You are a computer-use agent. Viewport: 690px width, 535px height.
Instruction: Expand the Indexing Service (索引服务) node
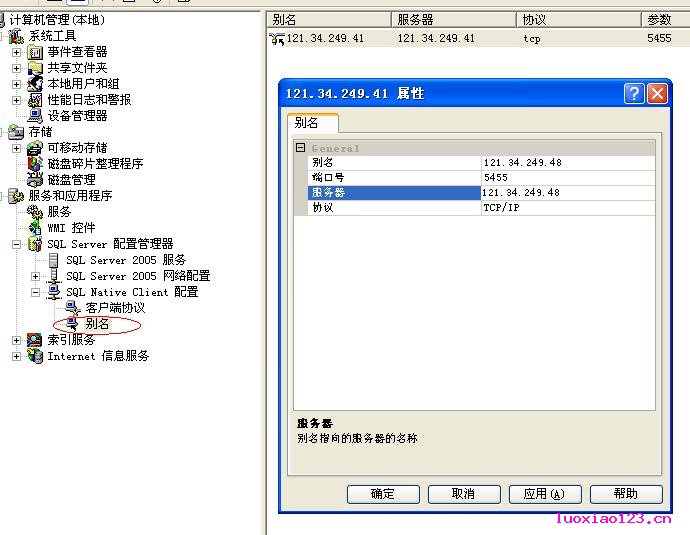coord(16,340)
